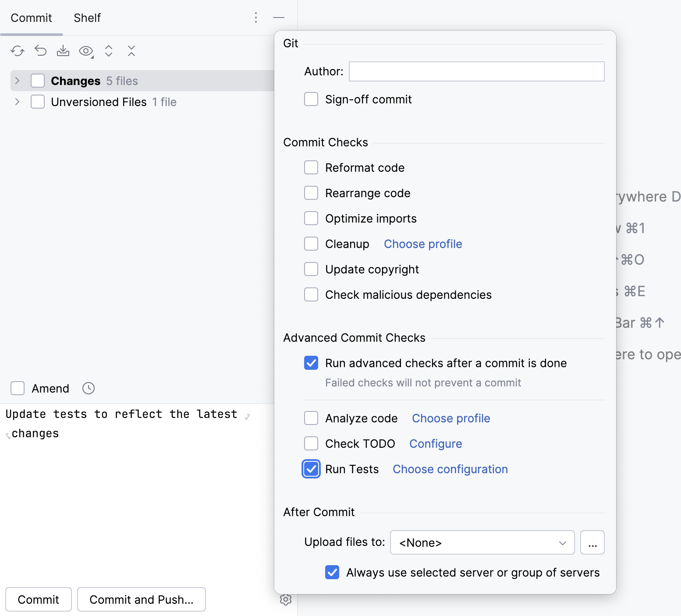Enable the Check TODO option
Viewport: 681px width, 616px height.
click(x=311, y=443)
